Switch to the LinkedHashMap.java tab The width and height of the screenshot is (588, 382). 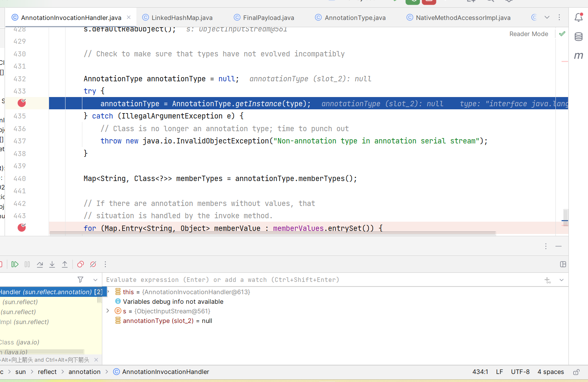tap(182, 18)
